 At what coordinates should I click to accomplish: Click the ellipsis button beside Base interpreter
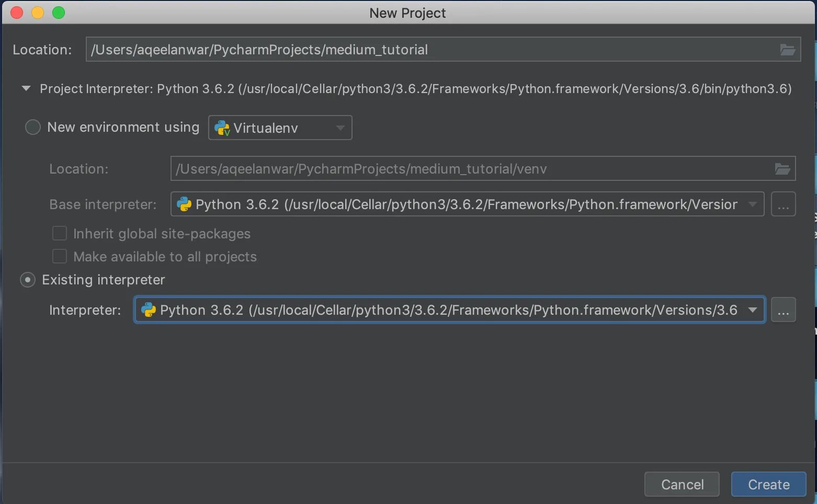(783, 204)
